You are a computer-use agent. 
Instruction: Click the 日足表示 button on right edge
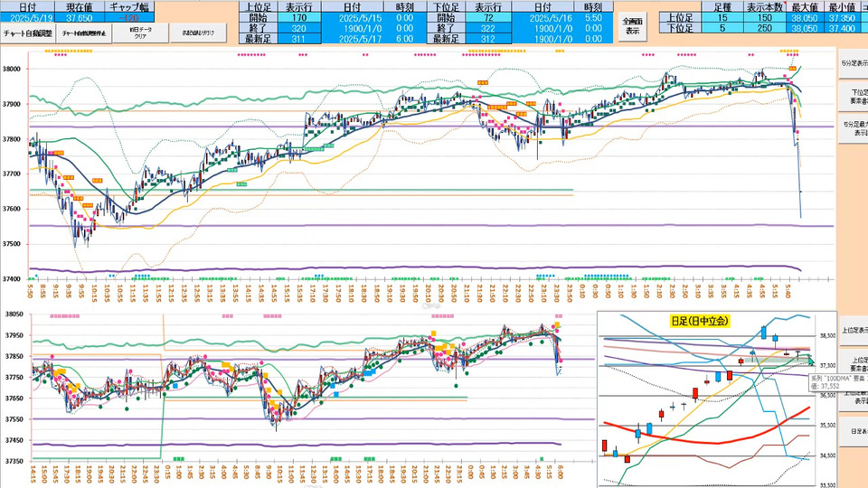click(x=853, y=432)
